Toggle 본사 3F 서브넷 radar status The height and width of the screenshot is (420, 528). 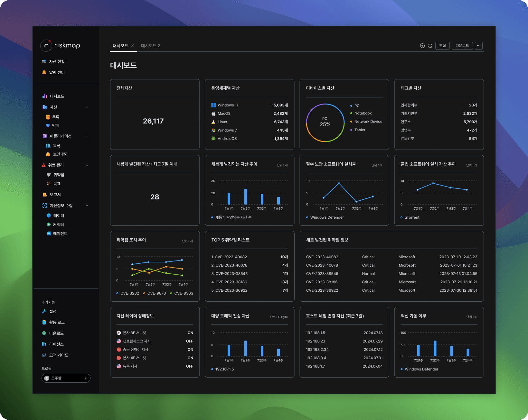(x=190, y=333)
